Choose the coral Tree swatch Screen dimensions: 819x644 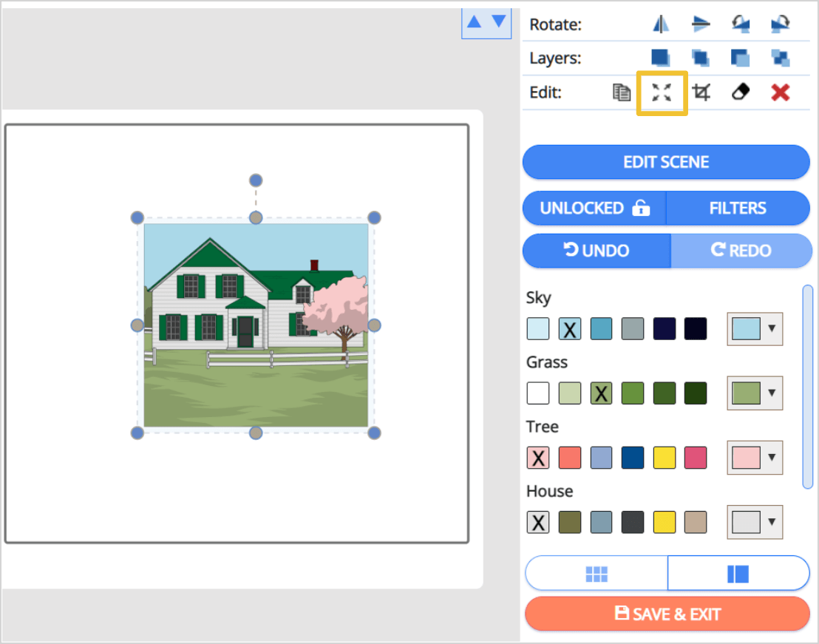[x=570, y=458]
